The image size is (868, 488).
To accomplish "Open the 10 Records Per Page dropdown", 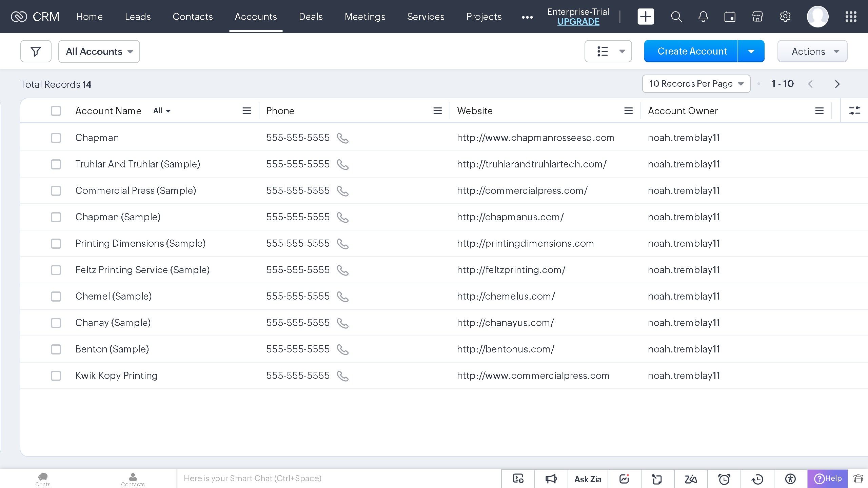I will 696,84.
